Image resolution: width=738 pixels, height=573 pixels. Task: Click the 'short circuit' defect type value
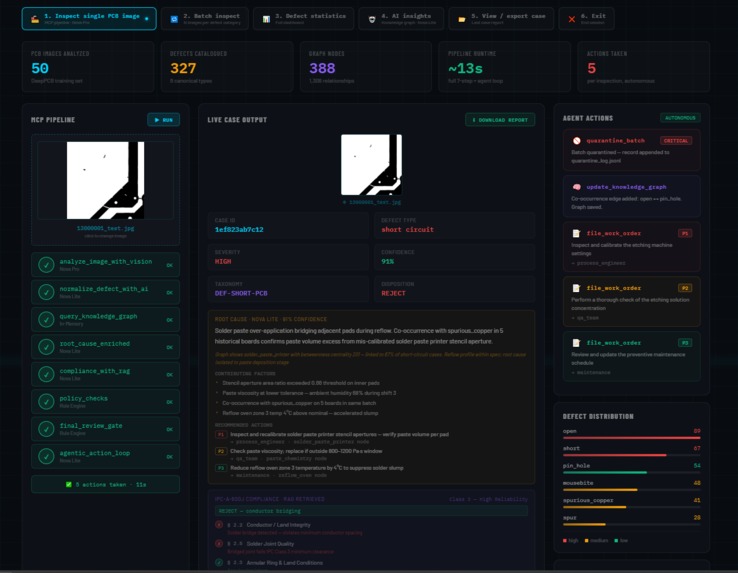point(408,230)
